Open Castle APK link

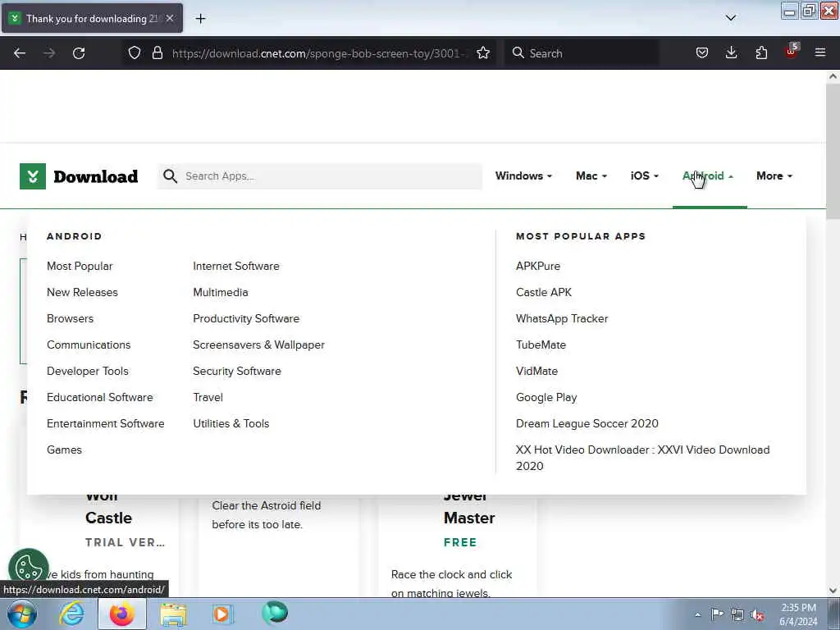point(544,293)
